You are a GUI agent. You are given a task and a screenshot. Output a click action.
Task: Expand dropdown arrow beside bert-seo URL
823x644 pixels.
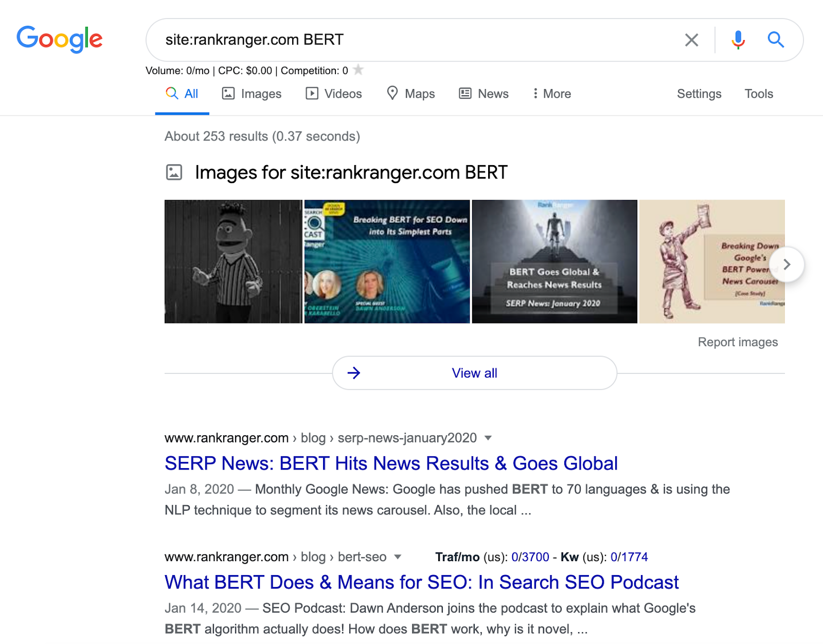[x=398, y=557]
